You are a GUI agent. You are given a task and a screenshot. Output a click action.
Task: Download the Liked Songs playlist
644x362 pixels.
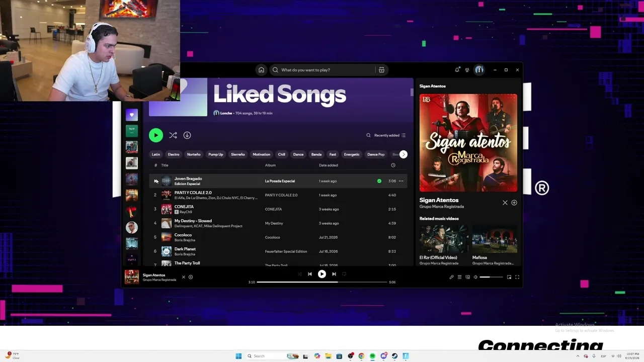(x=187, y=135)
